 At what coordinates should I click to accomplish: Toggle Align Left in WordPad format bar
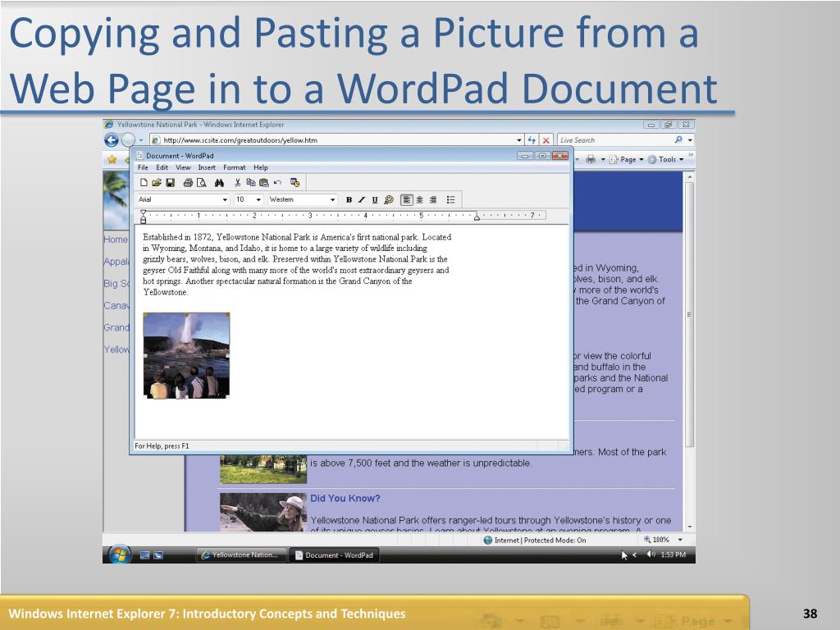point(407,200)
